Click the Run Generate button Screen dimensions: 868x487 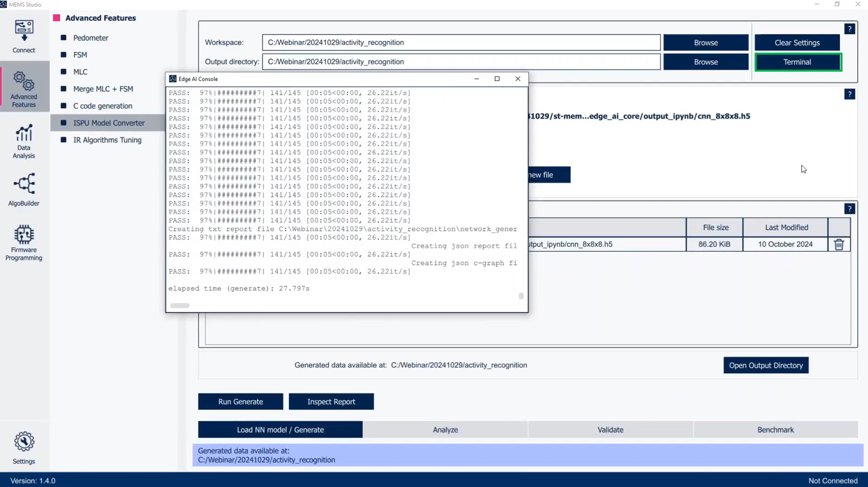[x=240, y=401]
